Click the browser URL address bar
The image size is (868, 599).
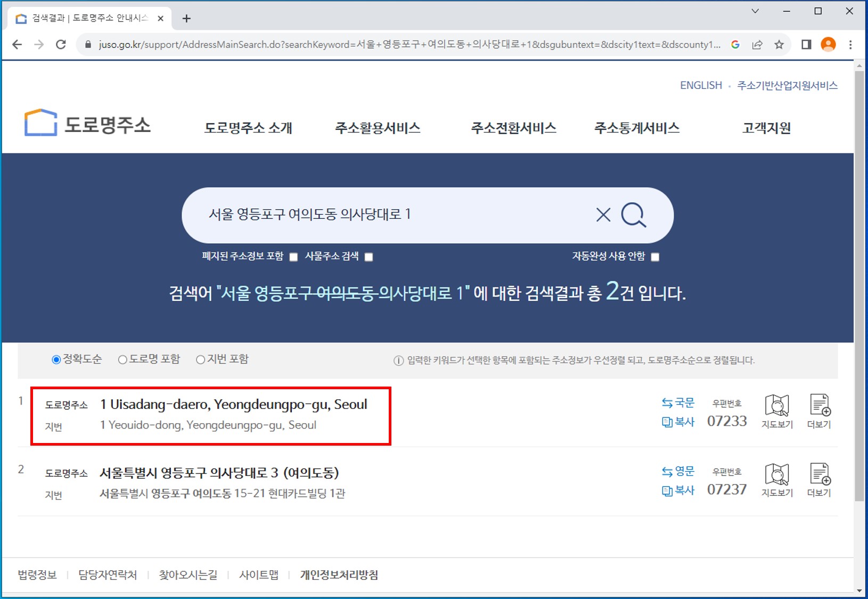(x=409, y=45)
